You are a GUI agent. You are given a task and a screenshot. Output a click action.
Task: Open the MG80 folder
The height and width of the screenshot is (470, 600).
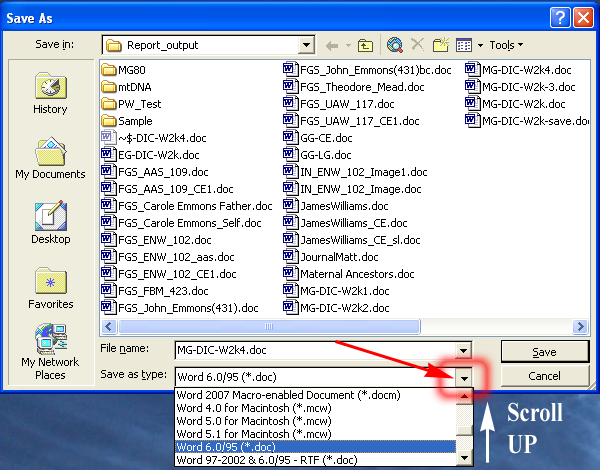click(124, 70)
